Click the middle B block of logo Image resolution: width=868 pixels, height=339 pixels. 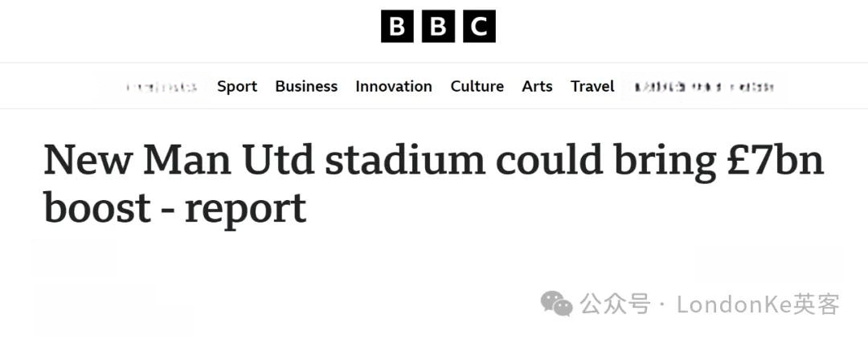point(438,26)
